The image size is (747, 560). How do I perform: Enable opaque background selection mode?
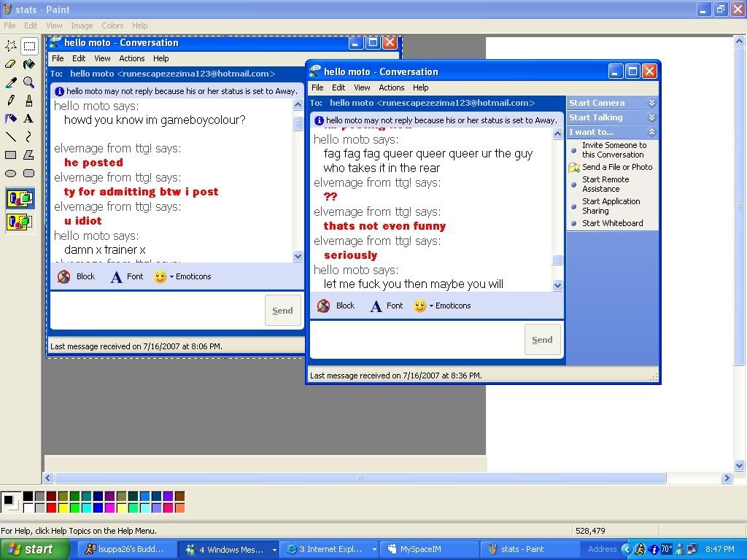click(20, 198)
